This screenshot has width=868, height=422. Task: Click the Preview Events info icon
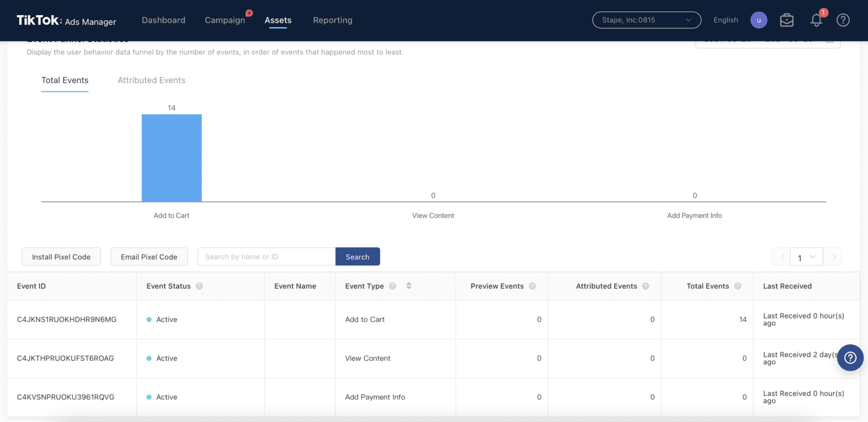click(x=532, y=286)
